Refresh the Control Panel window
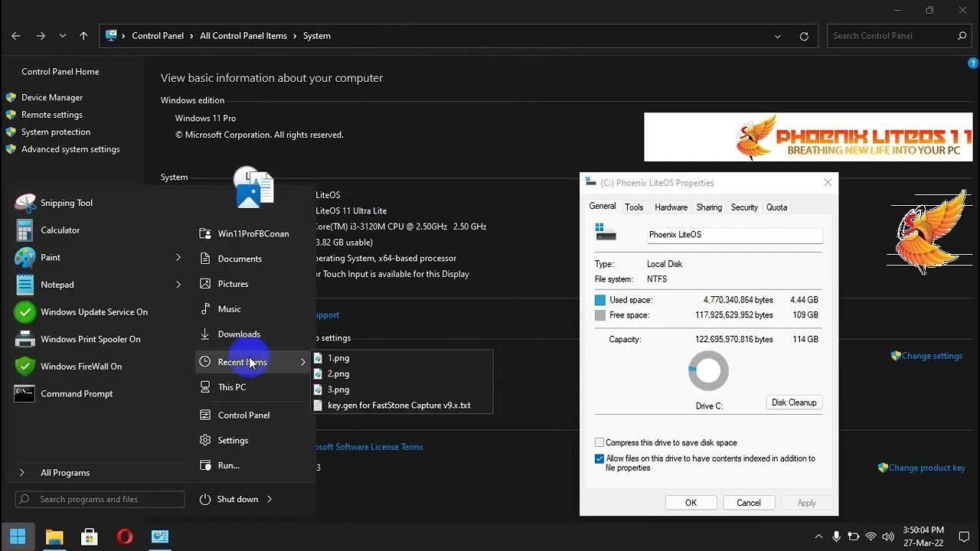This screenshot has height=551, width=980. click(804, 36)
